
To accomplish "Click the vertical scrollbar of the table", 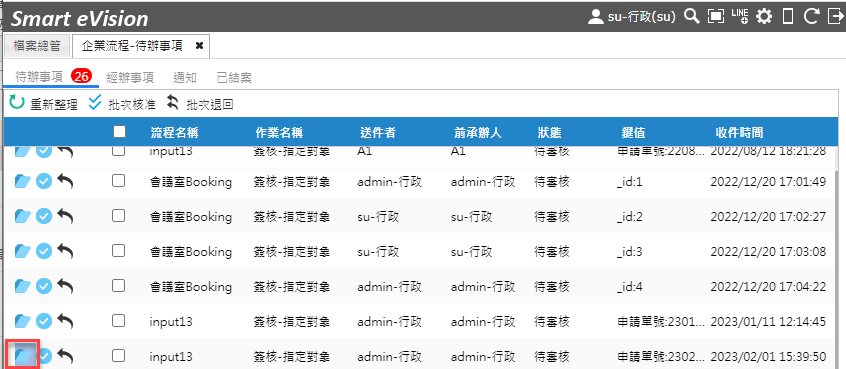I will coord(837,270).
